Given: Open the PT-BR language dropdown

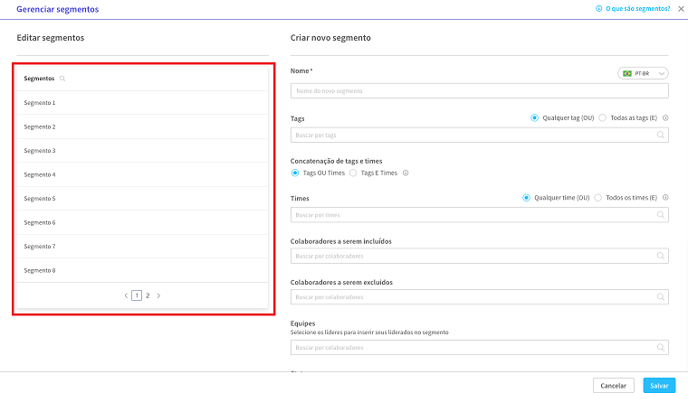Looking at the screenshot, I should tap(643, 73).
